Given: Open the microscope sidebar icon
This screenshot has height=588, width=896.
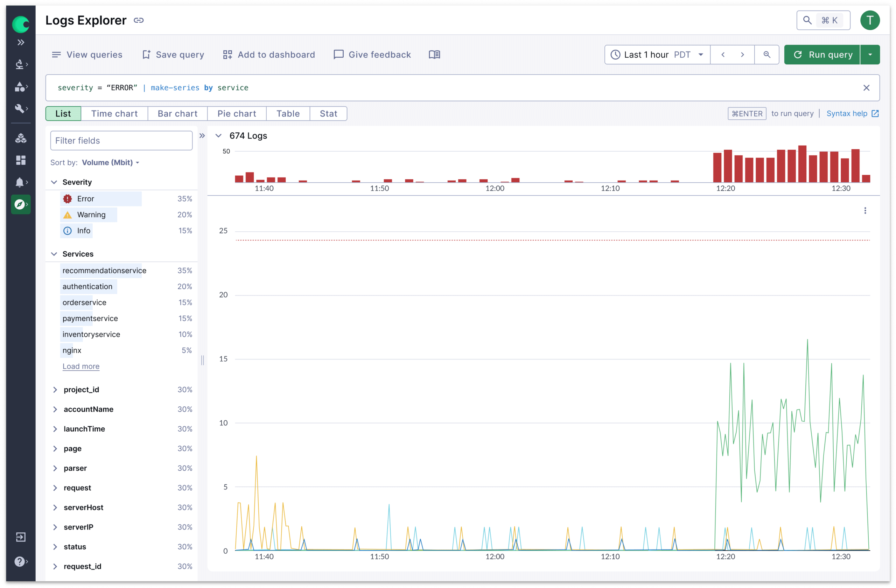Looking at the screenshot, I should [21, 64].
